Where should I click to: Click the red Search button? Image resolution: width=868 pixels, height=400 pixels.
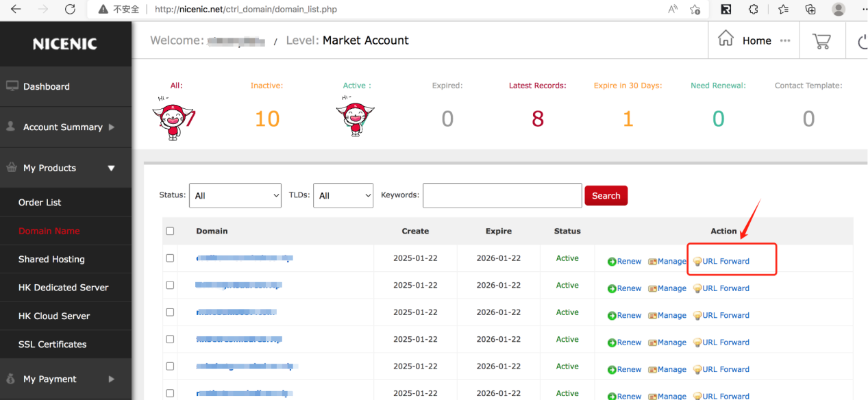606,196
